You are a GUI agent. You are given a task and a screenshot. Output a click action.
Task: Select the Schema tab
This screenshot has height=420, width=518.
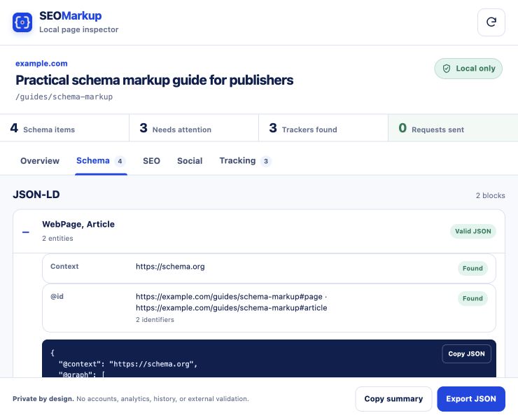(101, 161)
